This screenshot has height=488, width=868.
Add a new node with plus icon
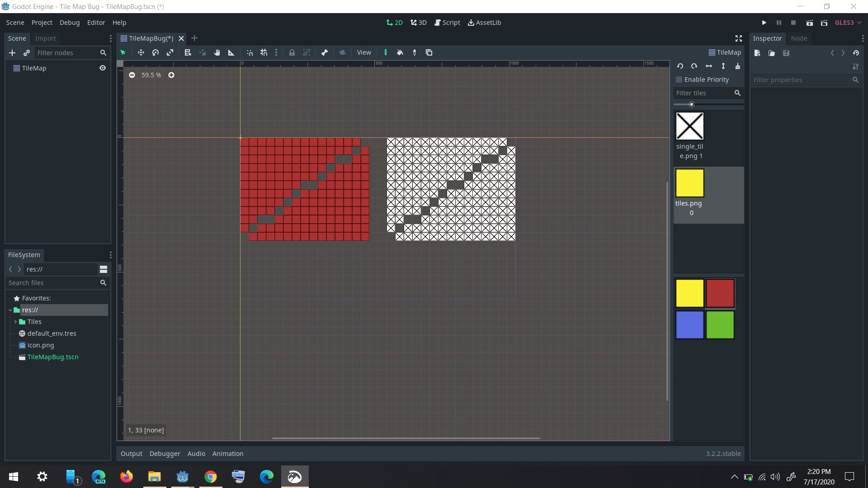pos(12,53)
